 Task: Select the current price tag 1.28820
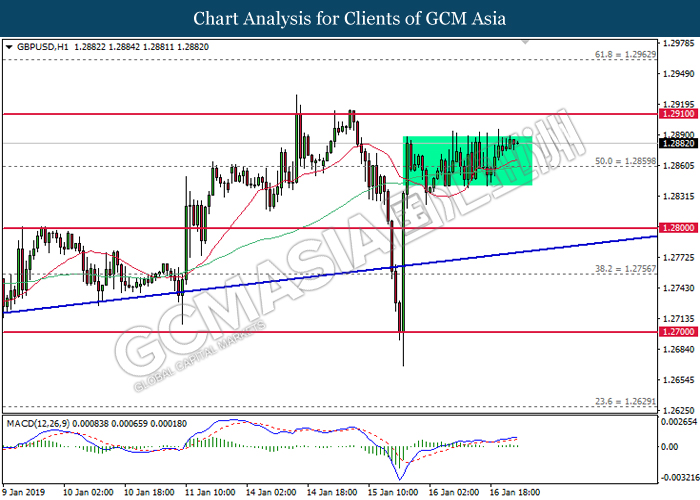coord(678,143)
